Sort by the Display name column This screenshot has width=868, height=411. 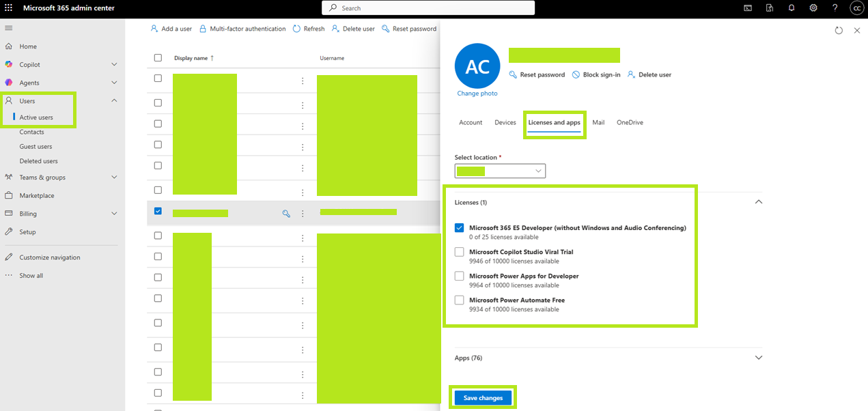194,58
